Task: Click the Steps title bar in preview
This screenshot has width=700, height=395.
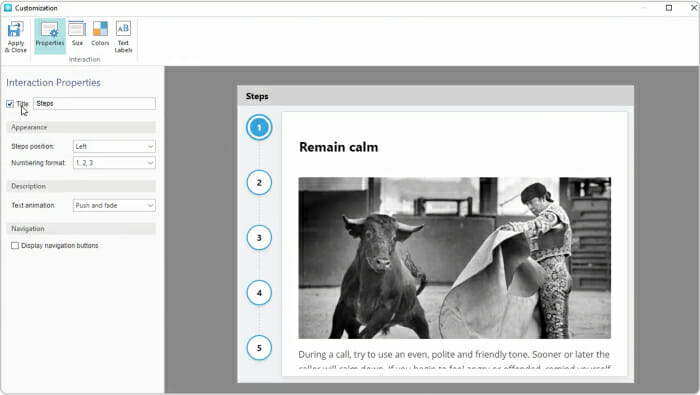Action: coord(435,96)
